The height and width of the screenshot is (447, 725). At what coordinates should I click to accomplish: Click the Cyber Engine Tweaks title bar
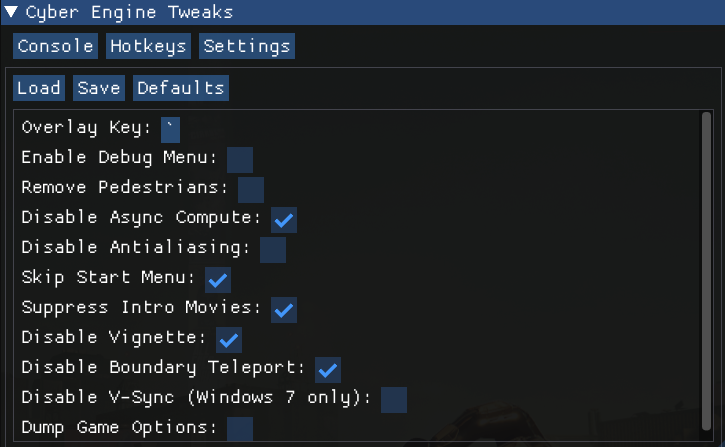click(x=400, y=13)
